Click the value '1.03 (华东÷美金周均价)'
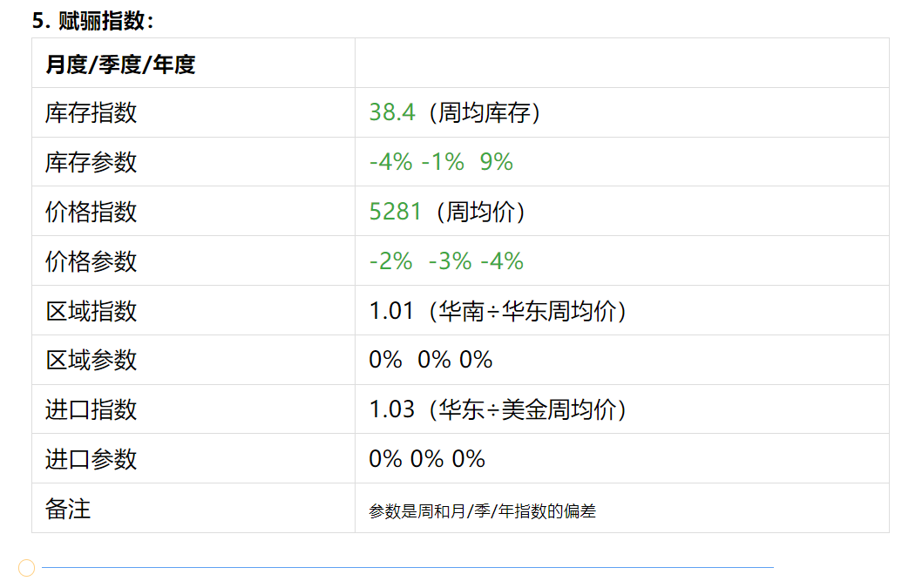The image size is (922, 588). click(498, 409)
